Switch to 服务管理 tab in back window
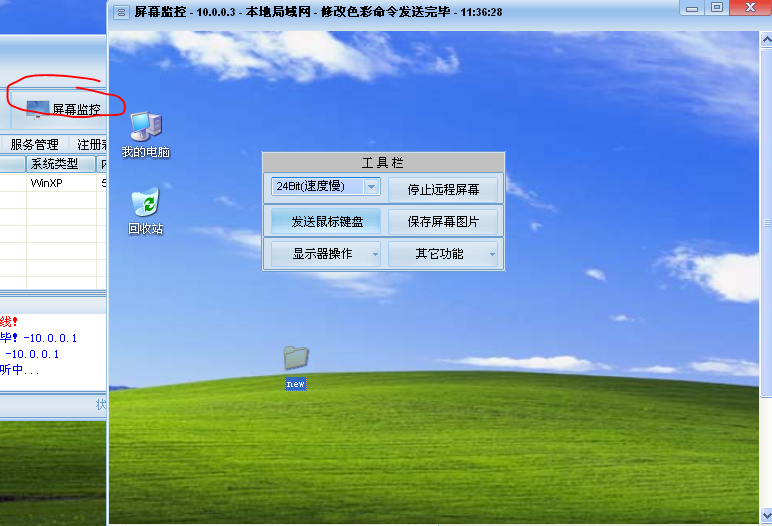Image resolution: width=772 pixels, height=526 pixels. (x=34, y=144)
